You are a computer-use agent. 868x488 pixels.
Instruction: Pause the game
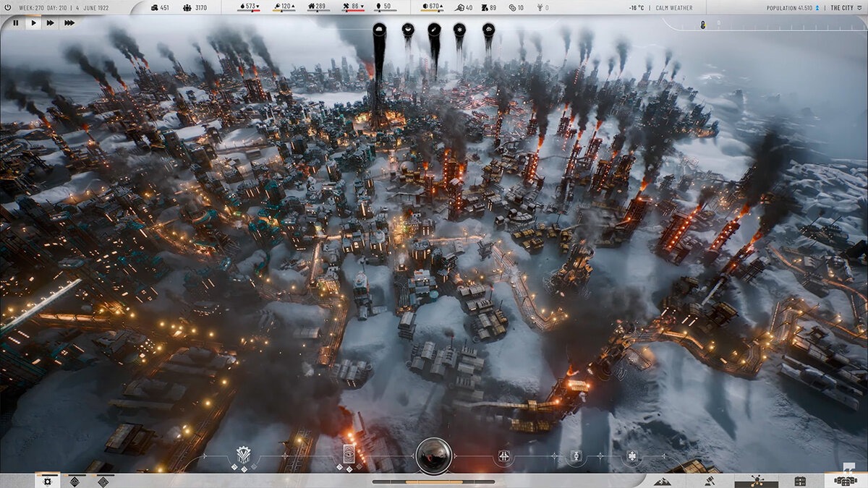(x=16, y=23)
